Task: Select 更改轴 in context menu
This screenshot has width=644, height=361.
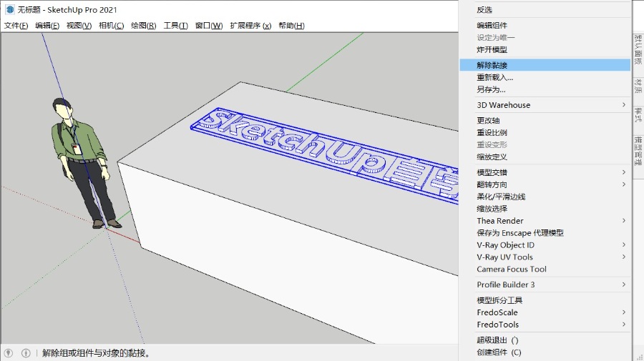Action: click(545, 121)
